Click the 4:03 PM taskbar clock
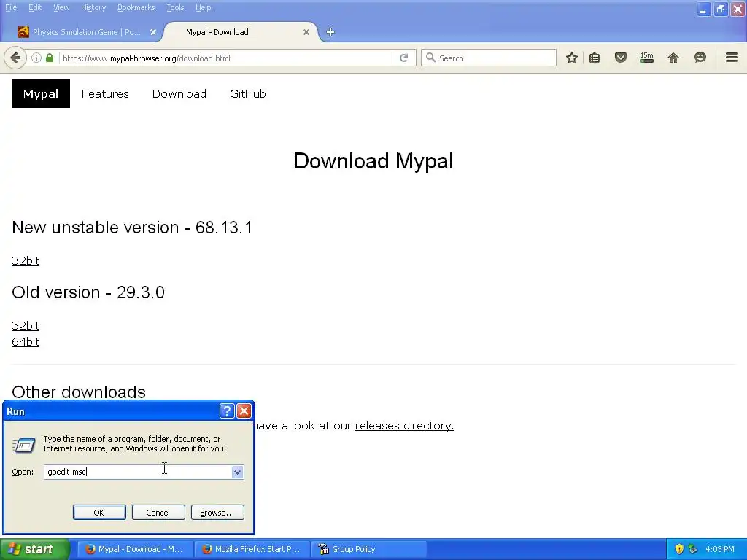This screenshot has width=747, height=560. [720, 549]
